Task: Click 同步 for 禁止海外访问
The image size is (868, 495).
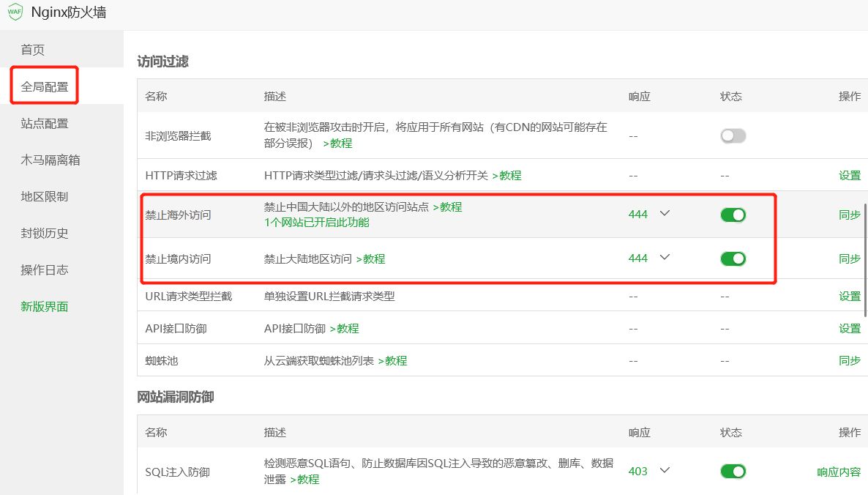Action: (x=850, y=215)
